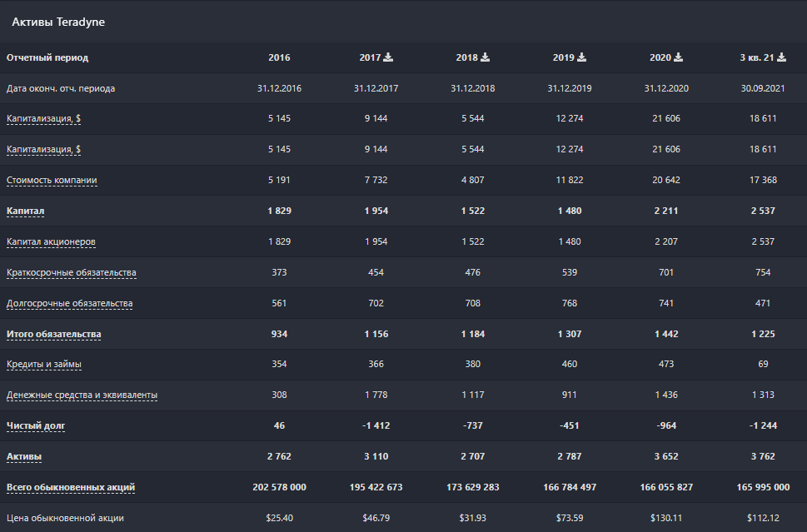Select the date 31.12.2019
807x532 pixels.
(x=569, y=88)
